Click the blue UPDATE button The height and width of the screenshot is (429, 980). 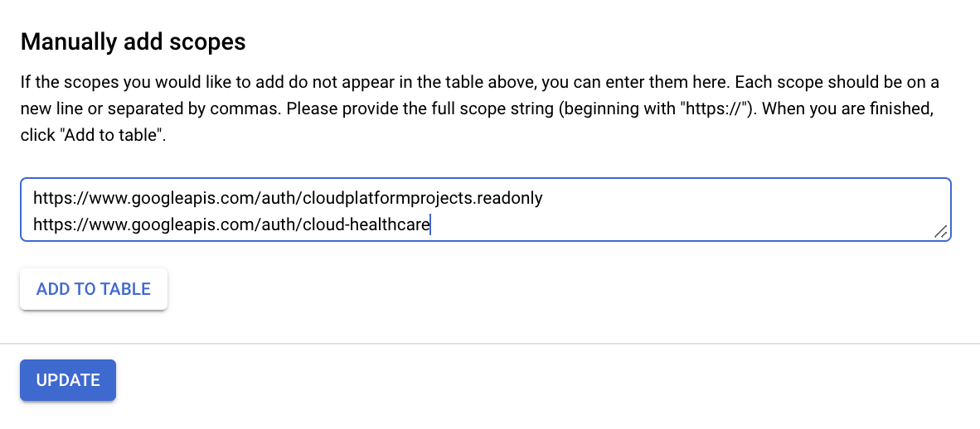pyautogui.click(x=68, y=380)
